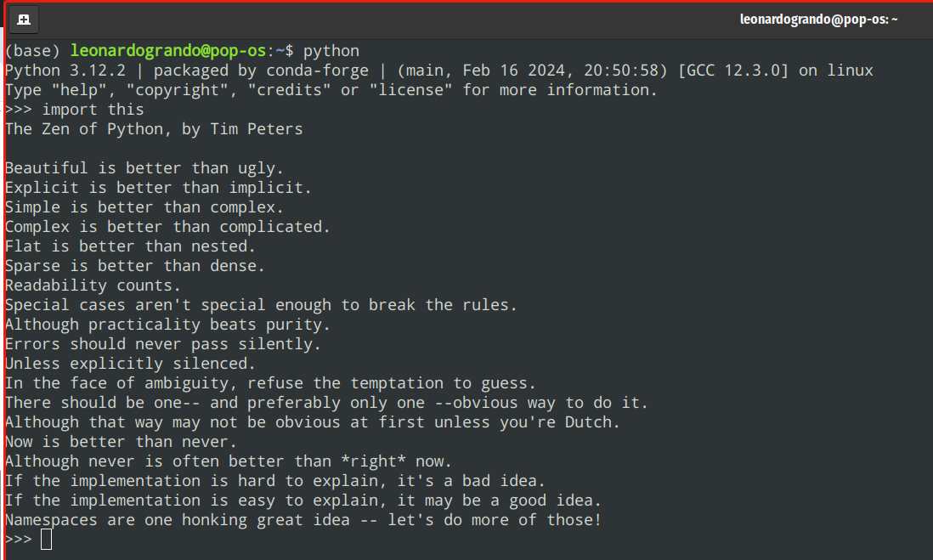Click the line 'Readability counts.'
933x560 pixels.
pos(93,286)
